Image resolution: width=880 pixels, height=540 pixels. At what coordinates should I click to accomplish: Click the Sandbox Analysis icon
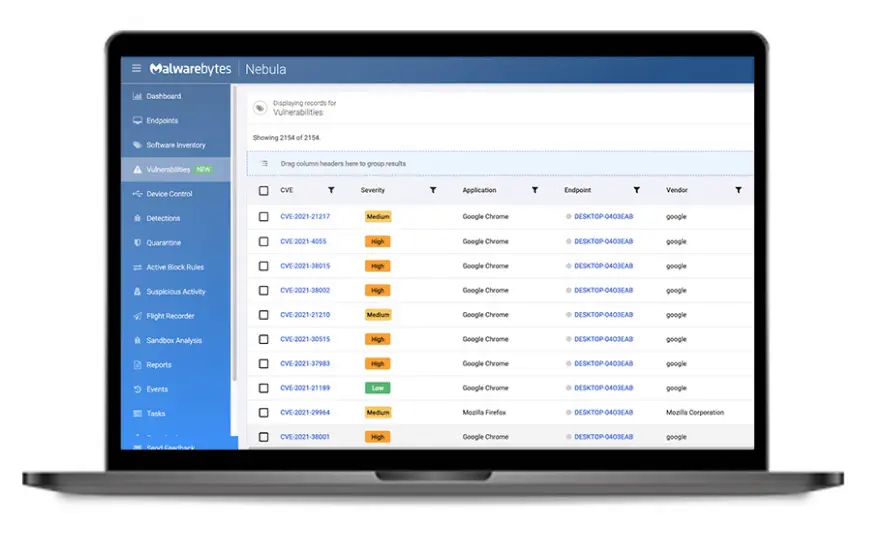137,340
